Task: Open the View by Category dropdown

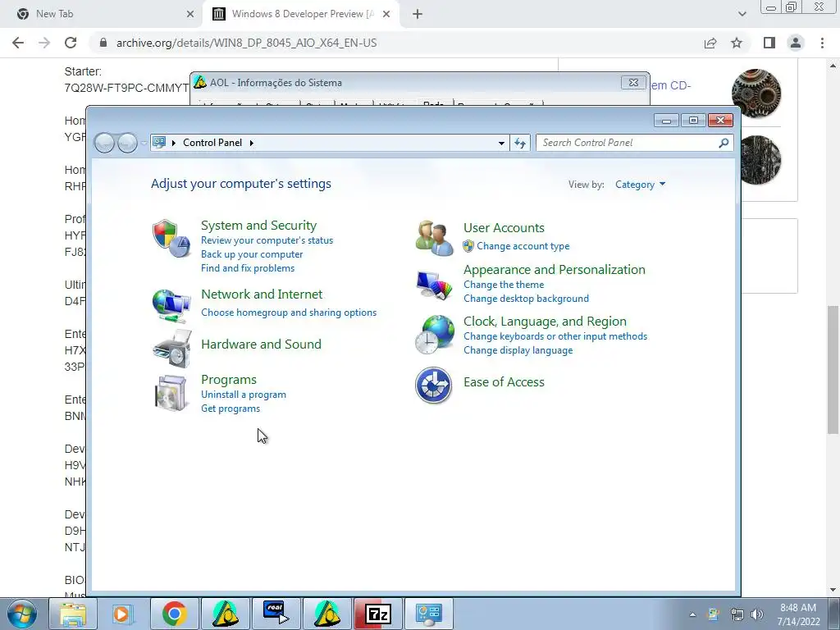Action: (640, 185)
